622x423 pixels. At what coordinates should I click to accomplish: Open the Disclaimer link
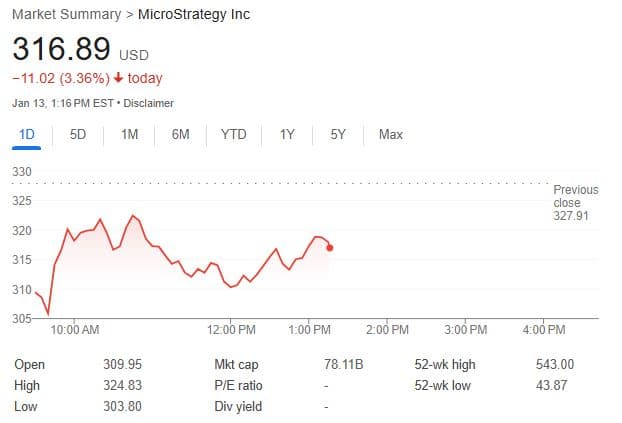(149, 103)
